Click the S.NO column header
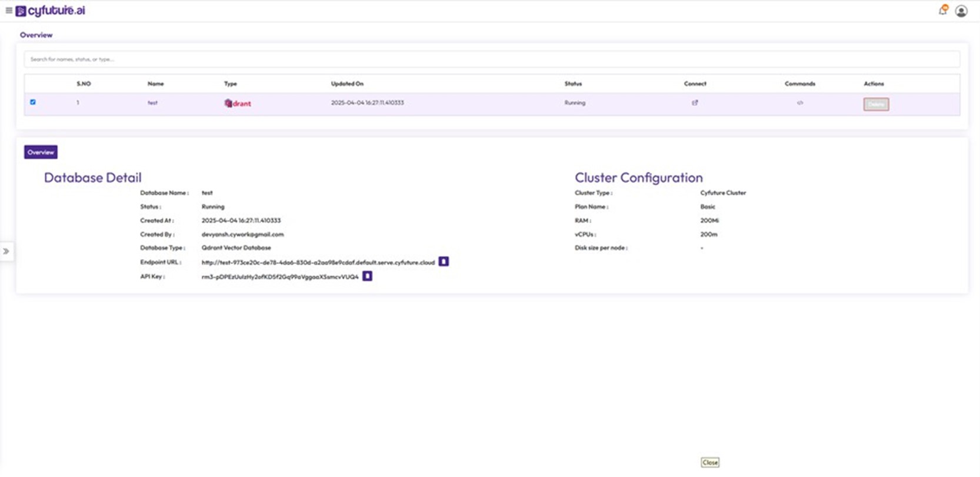The height and width of the screenshot is (477, 980). click(84, 84)
